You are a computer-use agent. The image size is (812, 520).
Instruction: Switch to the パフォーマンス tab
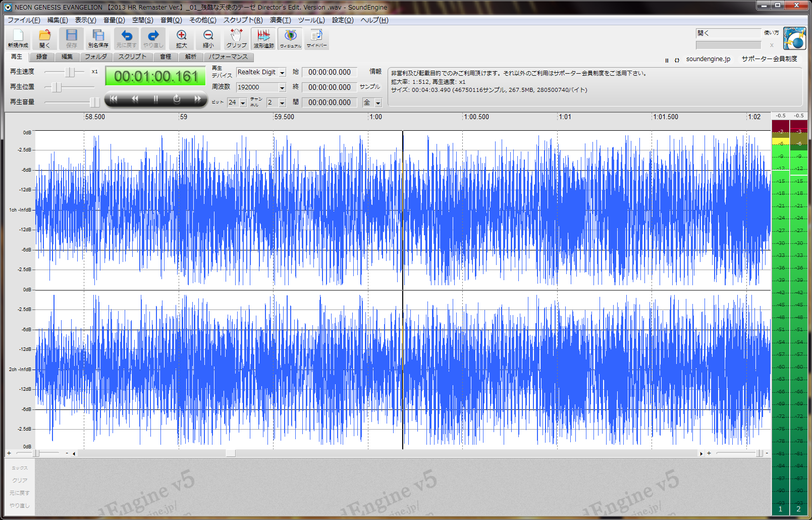coord(228,57)
